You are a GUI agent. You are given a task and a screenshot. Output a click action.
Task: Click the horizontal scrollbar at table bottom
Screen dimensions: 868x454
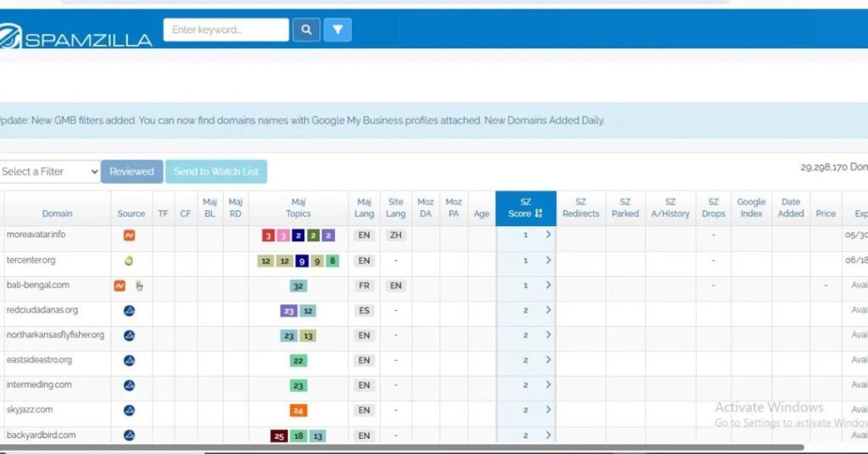tap(401, 447)
